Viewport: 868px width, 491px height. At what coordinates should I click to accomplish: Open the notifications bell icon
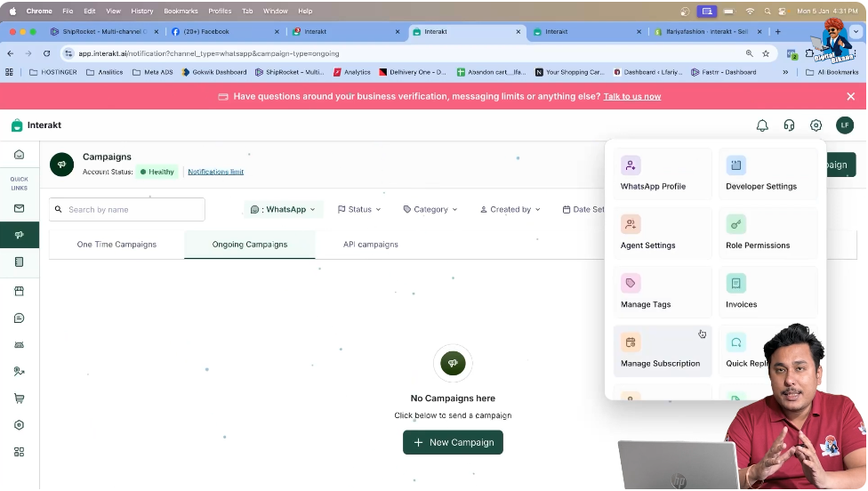[x=762, y=125]
